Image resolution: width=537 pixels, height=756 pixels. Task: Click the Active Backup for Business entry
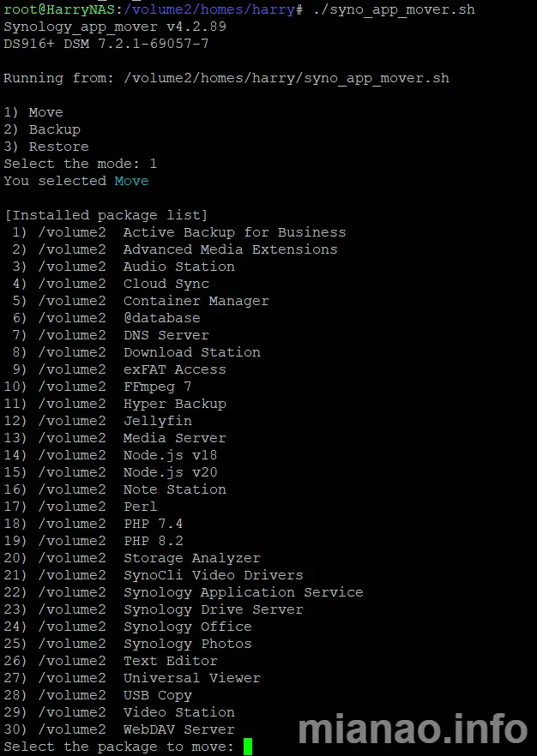234,232
